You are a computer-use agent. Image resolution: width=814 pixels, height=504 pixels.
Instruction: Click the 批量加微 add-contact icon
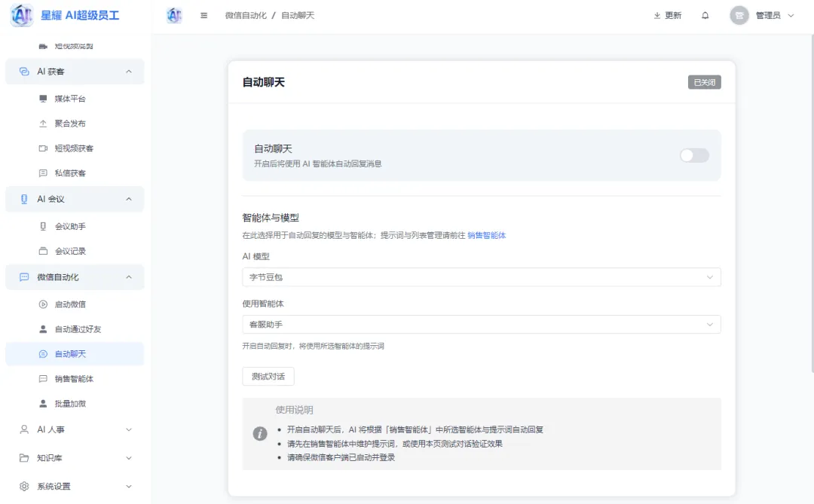(x=44, y=403)
